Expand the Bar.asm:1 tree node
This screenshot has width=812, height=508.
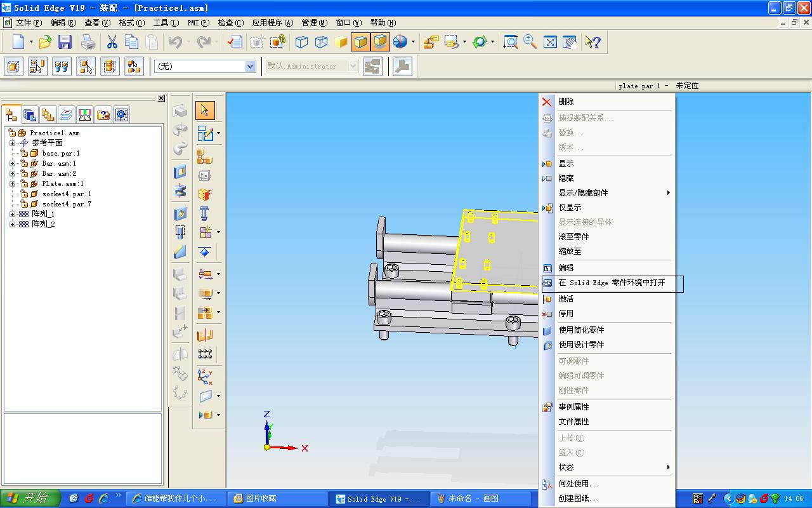(x=12, y=163)
